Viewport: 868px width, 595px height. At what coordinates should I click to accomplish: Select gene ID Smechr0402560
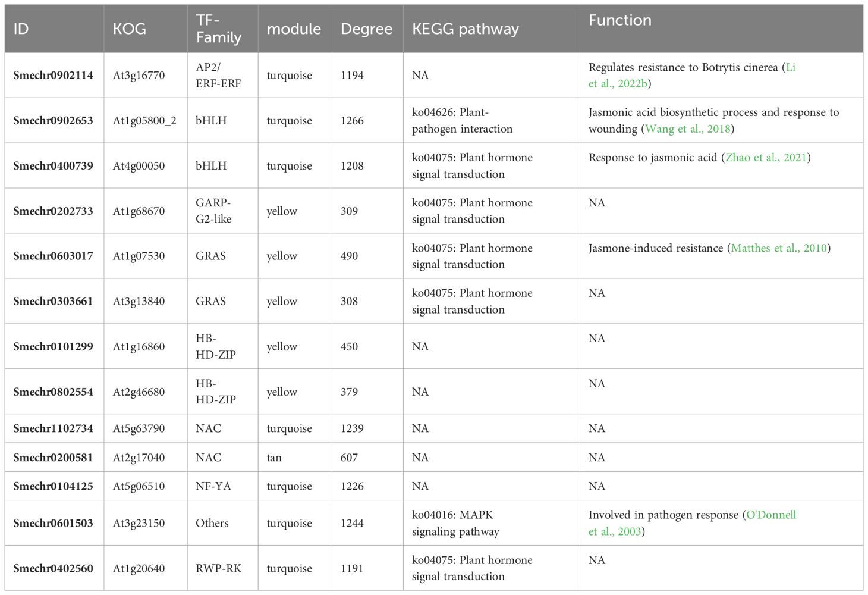54,568
